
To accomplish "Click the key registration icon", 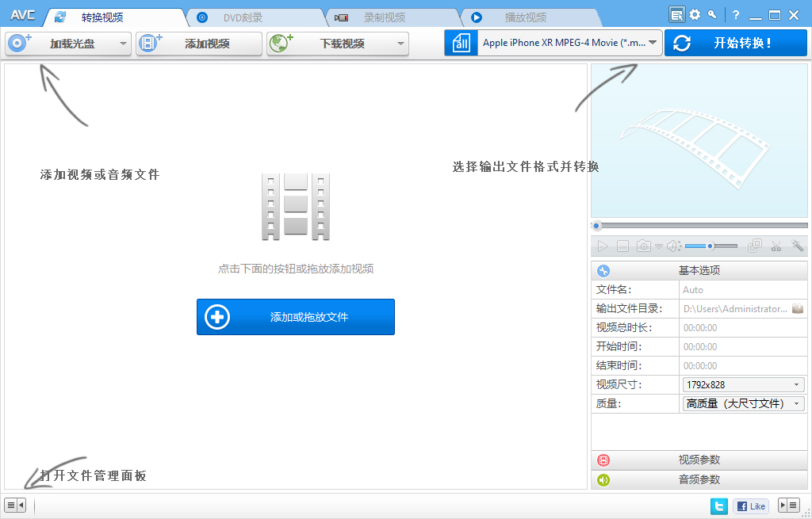I will click(713, 14).
